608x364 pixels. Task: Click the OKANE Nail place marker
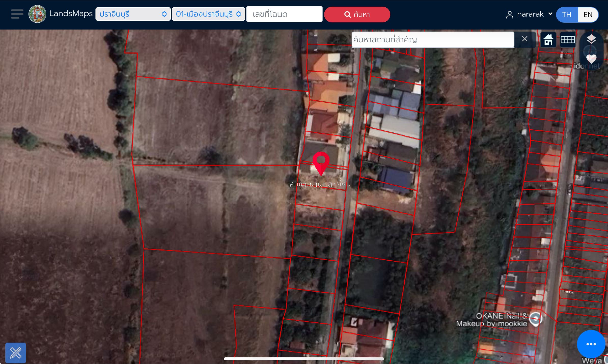[x=535, y=319]
